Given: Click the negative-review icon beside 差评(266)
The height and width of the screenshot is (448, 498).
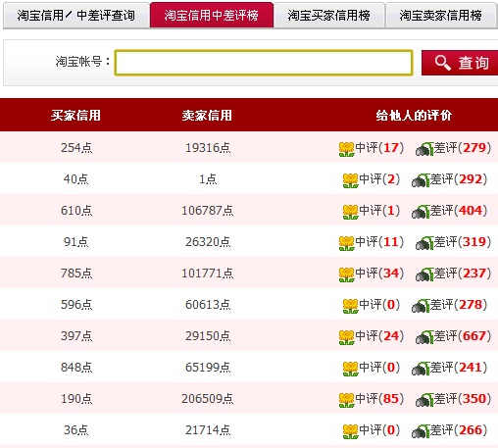Looking at the screenshot, I should tap(421, 431).
